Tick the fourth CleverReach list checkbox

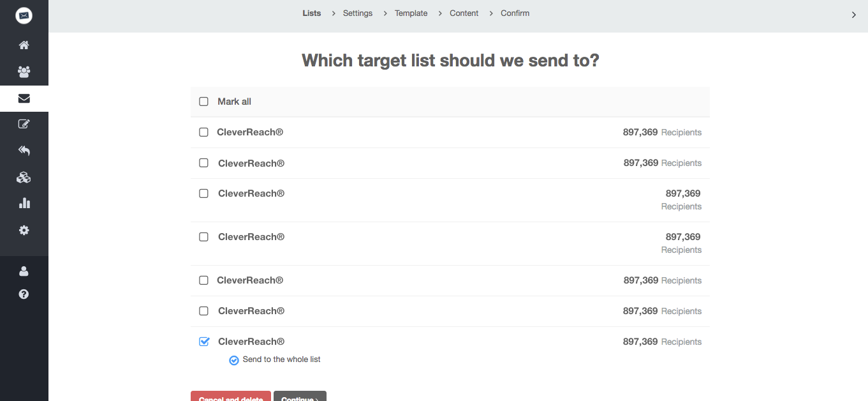[203, 237]
